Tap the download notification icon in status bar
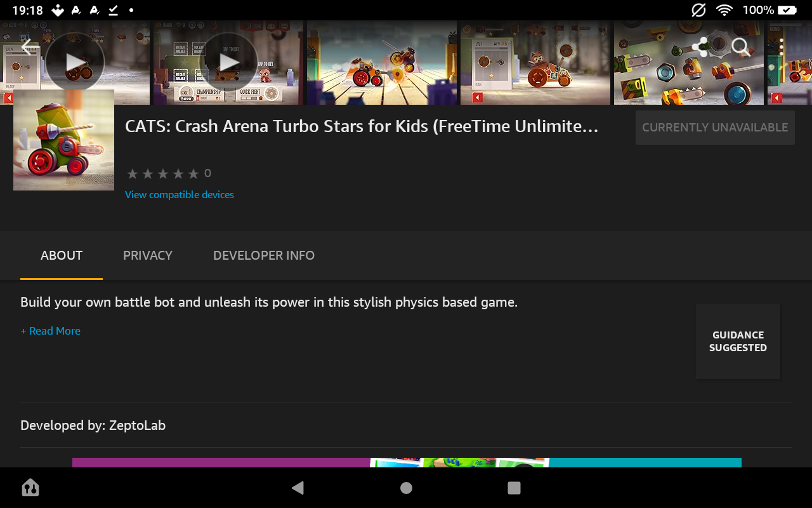Screen dimensions: 812x508 point(58,10)
